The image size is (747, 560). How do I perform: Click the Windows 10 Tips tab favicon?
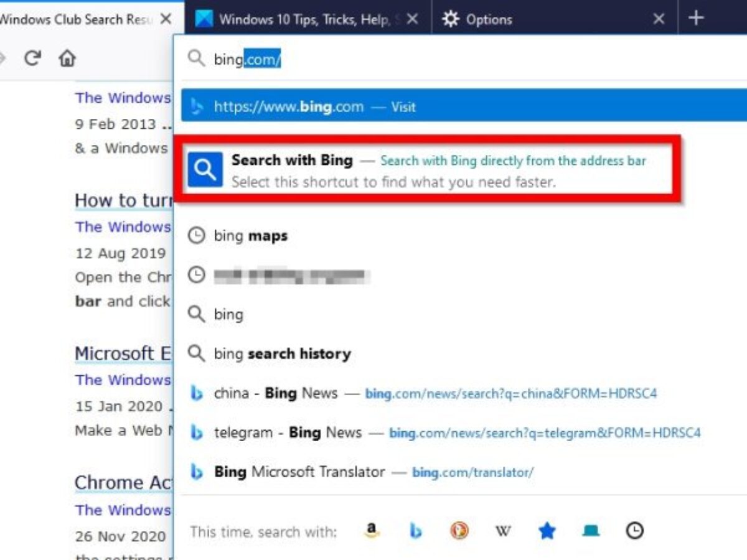[204, 19]
